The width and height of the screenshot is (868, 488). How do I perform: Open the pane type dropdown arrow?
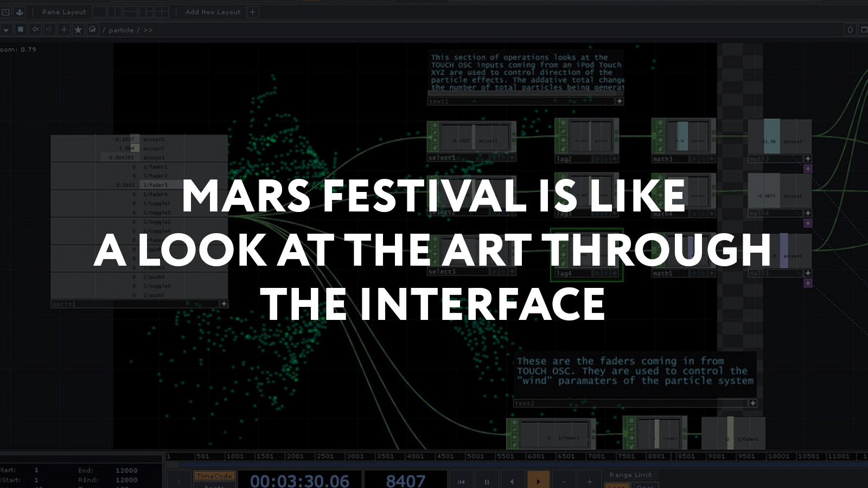pos(5,30)
